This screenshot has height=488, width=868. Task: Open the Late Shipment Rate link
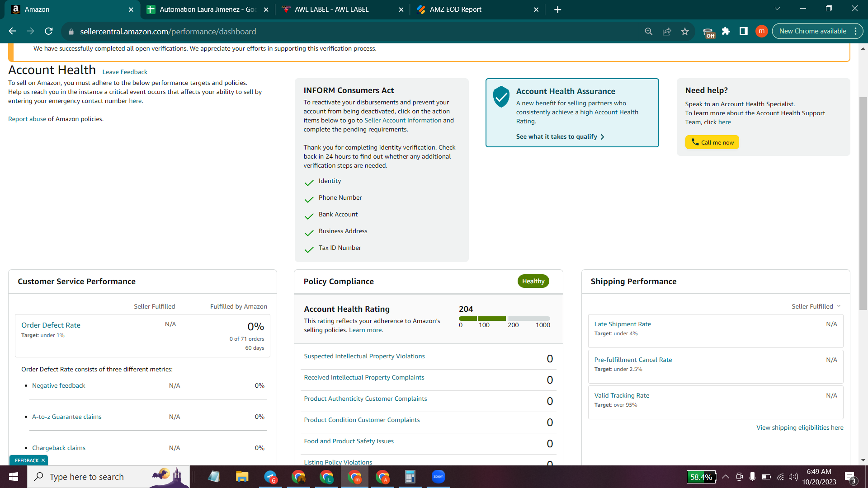623,324
